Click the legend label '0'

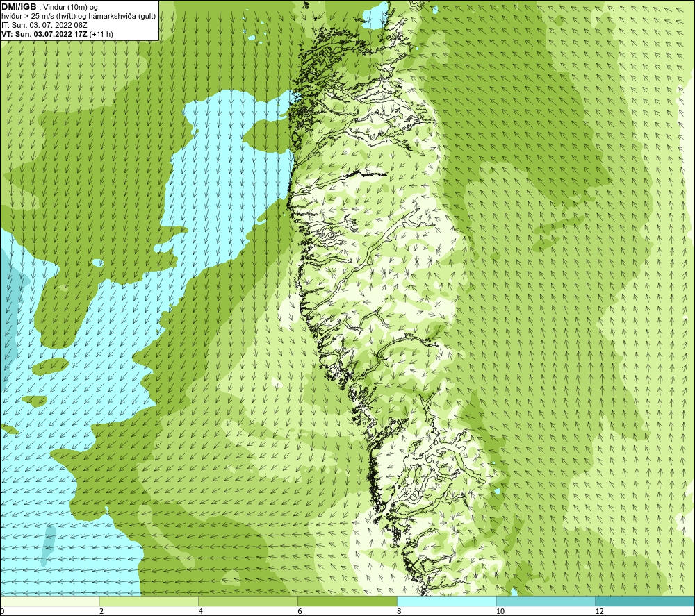2,612
